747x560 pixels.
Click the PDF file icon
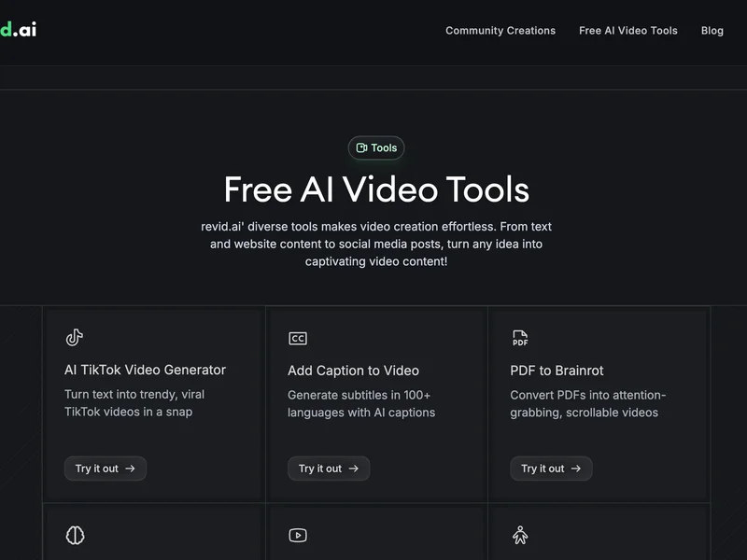pos(520,338)
